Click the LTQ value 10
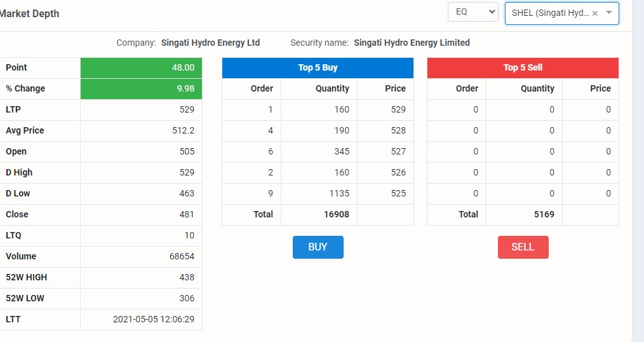The image size is (644, 342). tap(189, 235)
